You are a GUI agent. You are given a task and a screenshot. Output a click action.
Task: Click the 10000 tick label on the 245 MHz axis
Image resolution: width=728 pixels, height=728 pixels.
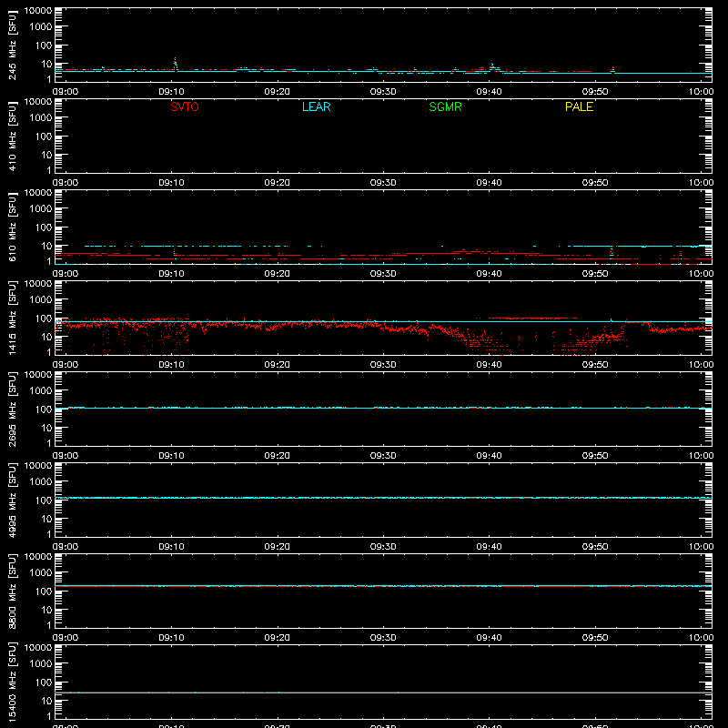pyautogui.click(x=38, y=11)
